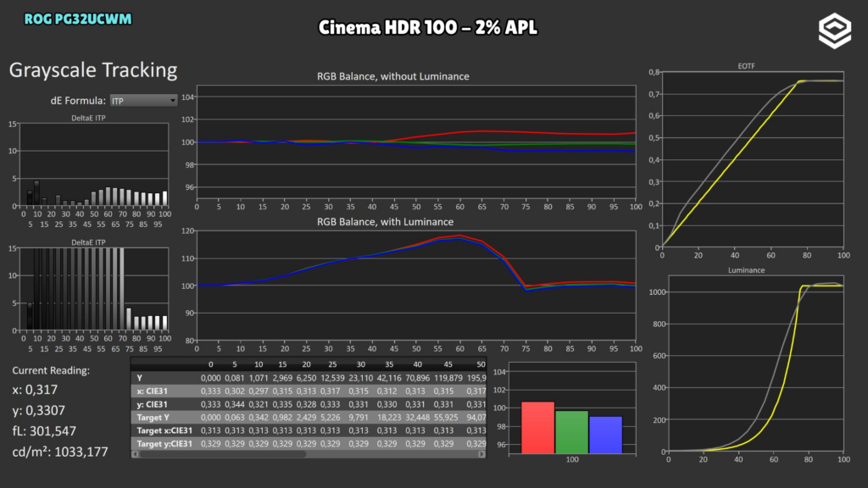Click the blue bar in the 100% RGB bar chart
This screenshot has height=488, width=868.
pyautogui.click(x=605, y=435)
